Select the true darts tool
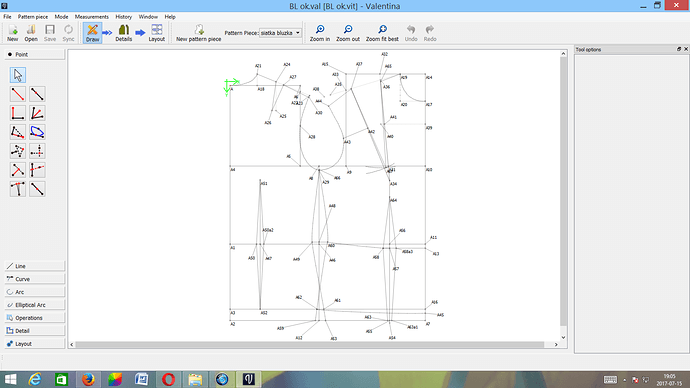Image resolution: width=690 pixels, height=388 pixels. point(18,151)
